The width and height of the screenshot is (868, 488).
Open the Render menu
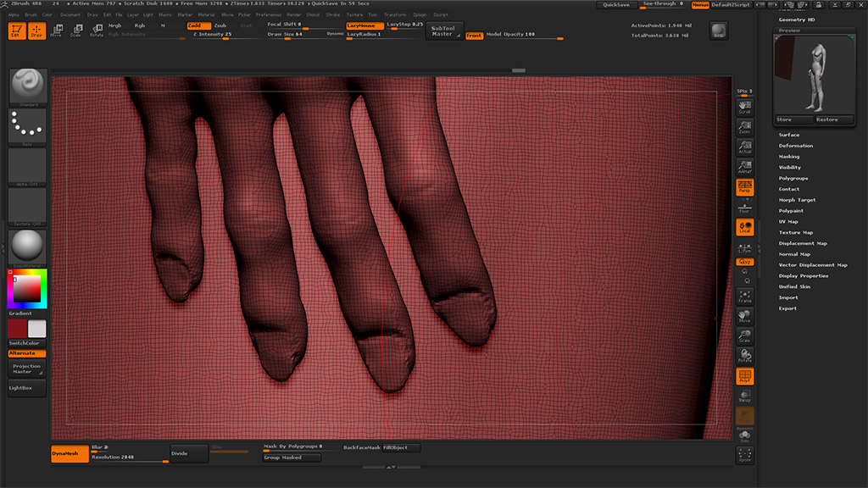click(294, 15)
